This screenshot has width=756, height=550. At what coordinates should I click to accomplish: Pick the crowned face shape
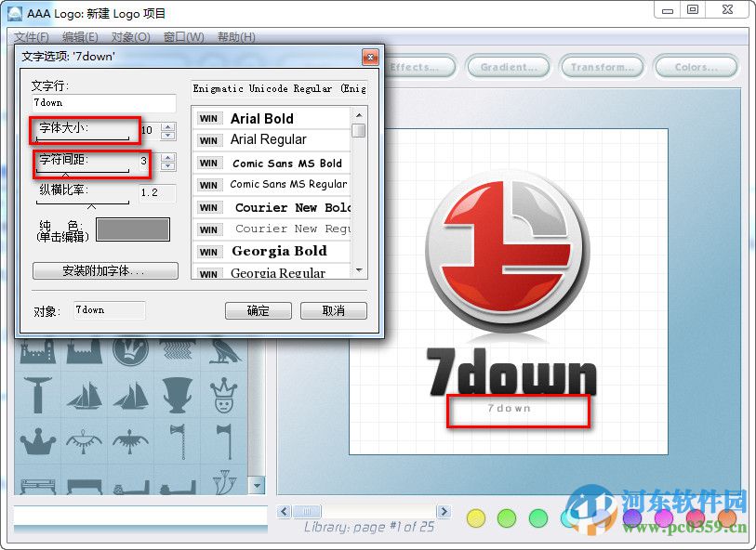click(223, 396)
